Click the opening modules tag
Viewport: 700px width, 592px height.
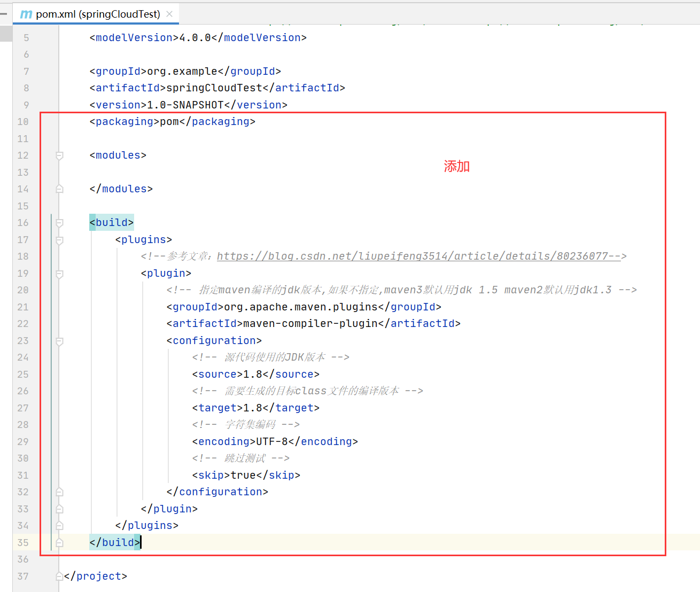point(118,155)
